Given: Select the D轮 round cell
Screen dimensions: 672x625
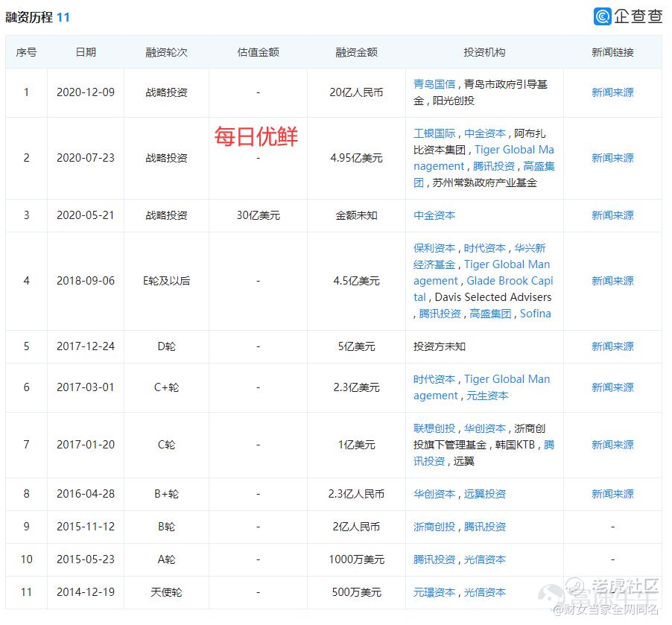Looking at the screenshot, I should point(166,347).
